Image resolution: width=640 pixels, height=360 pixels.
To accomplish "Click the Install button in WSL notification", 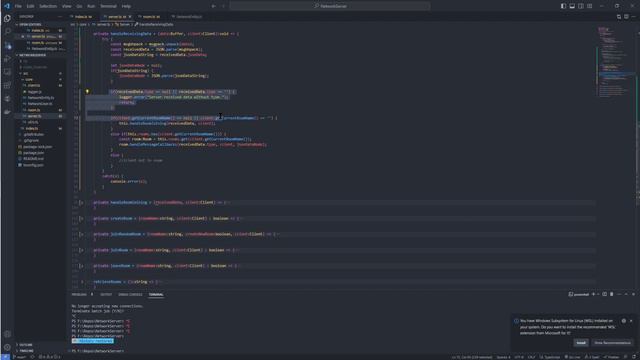I will (x=581, y=343).
